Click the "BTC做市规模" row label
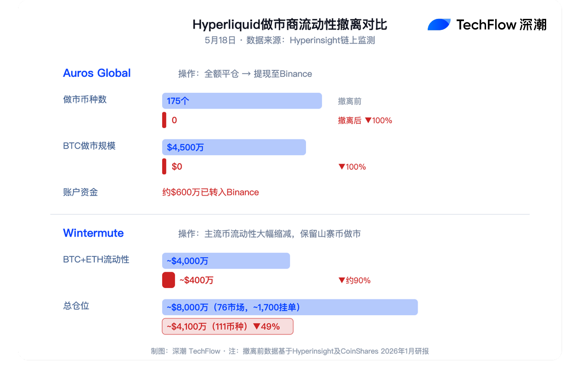 tap(90, 146)
